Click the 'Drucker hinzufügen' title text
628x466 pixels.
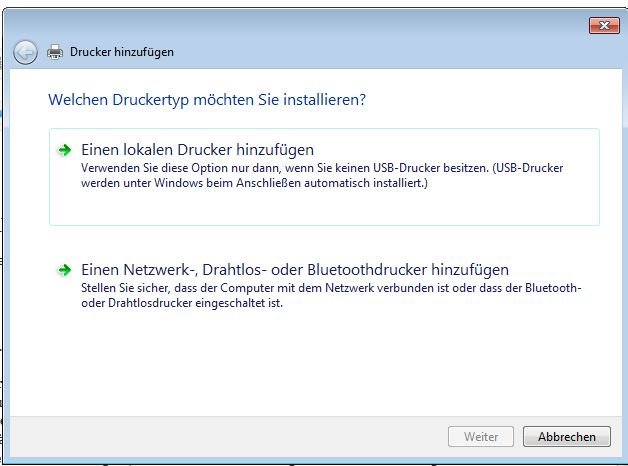122,52
